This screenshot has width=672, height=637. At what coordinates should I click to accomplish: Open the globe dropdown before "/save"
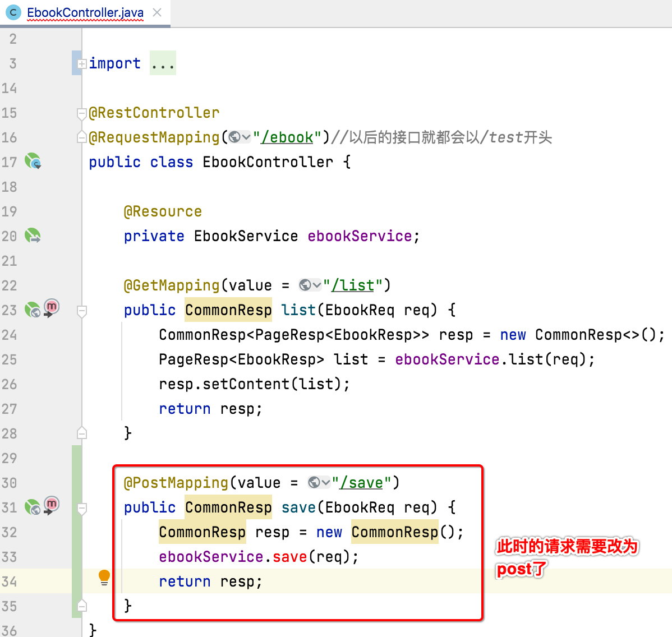(x=319, y=482)
